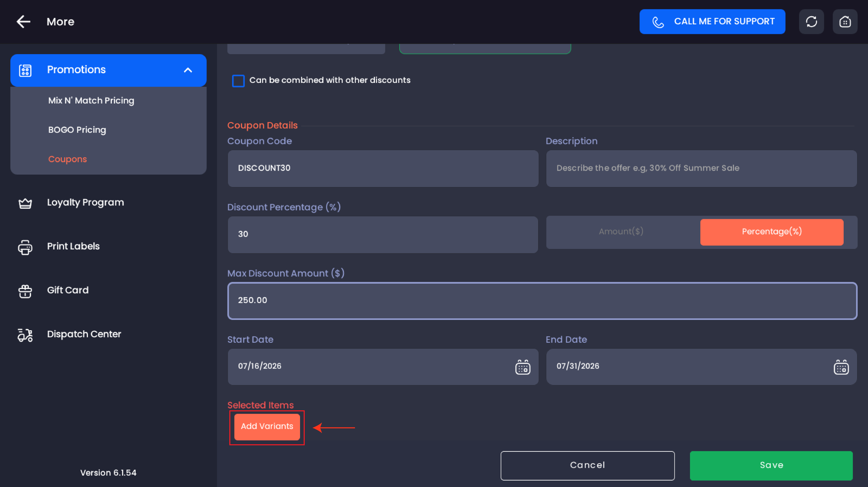The height and width of the screenshot is (487, 868).
Task: Click Add Variants button
Action: 267,427
